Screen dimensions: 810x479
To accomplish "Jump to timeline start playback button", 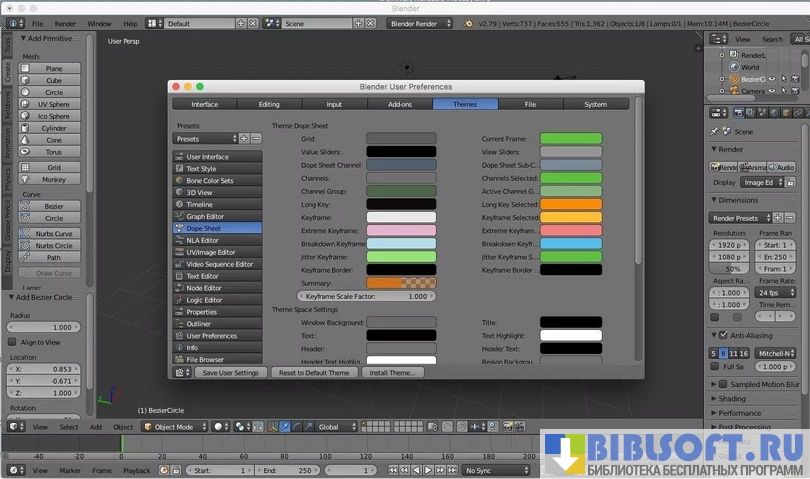I will pos(393,470).
